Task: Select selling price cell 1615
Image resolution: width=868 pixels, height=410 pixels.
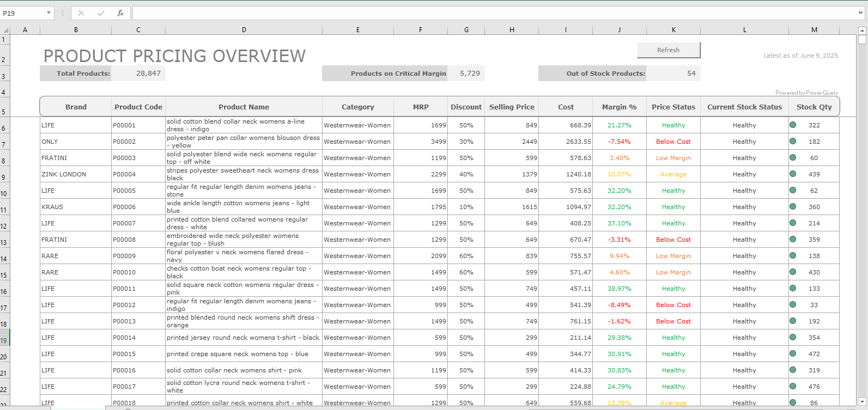Action: [x=512, y=207]
